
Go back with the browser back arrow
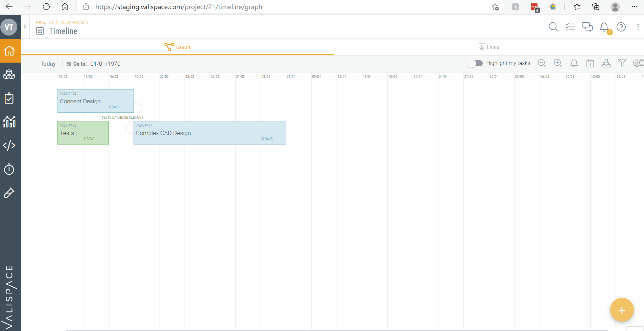pyautogui.click(x=9, y=7)
